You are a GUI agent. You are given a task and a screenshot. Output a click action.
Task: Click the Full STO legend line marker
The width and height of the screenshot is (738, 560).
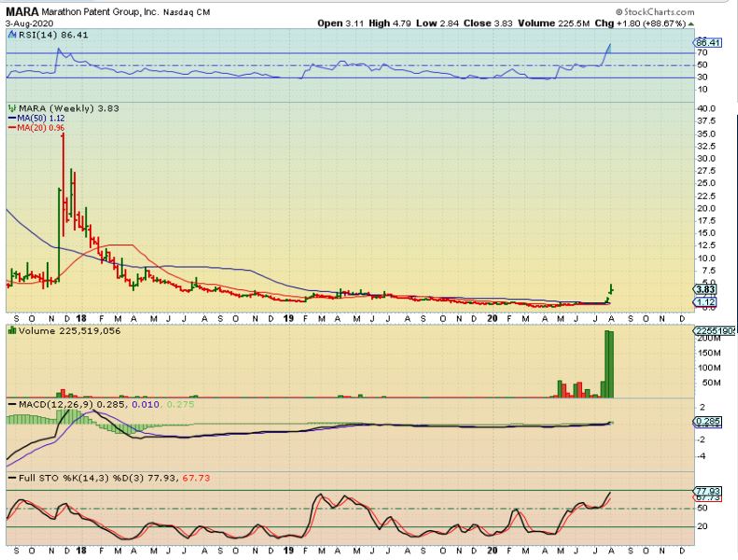pos(12,478)
